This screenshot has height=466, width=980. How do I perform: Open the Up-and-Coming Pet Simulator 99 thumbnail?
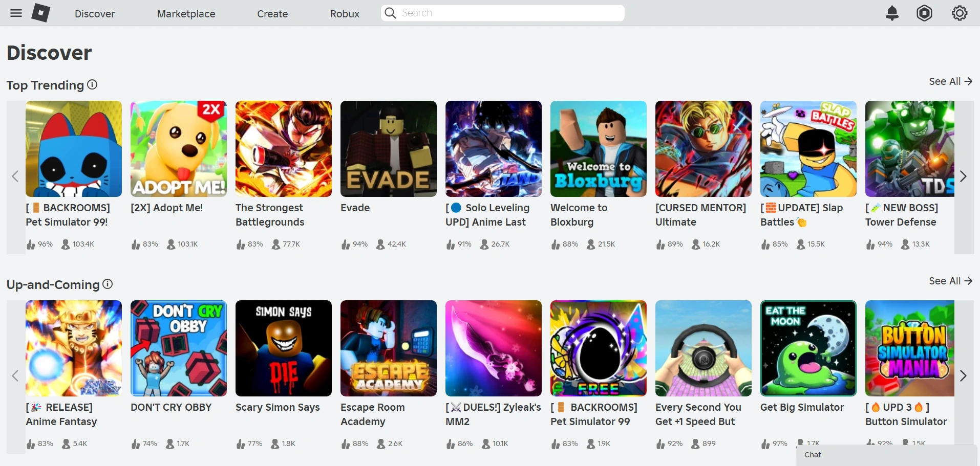pyautogui.click(x=599, y=348)
